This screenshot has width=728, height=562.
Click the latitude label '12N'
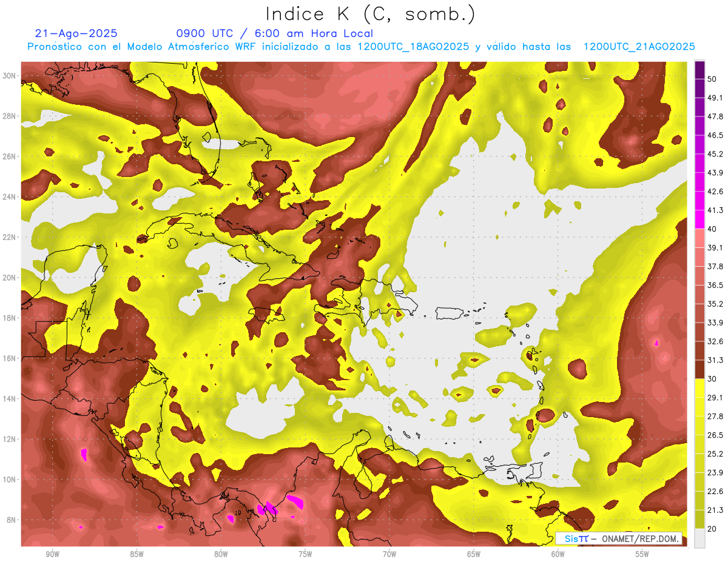tap(8, 439)
